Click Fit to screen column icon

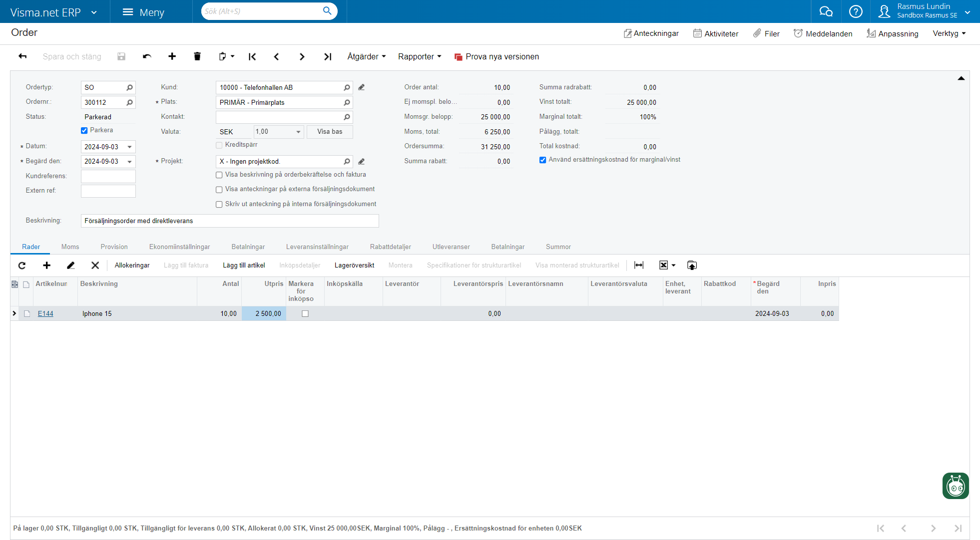pyautogui.click(x=639, y=265)
